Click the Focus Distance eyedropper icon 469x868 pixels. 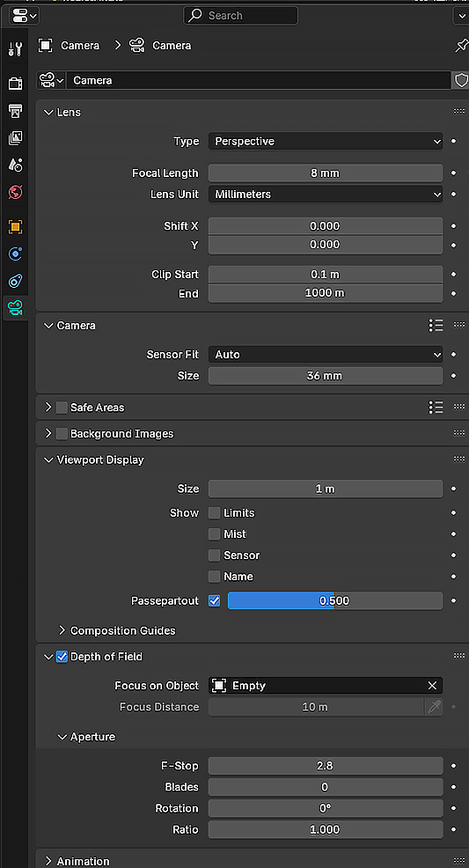point(434,707)
